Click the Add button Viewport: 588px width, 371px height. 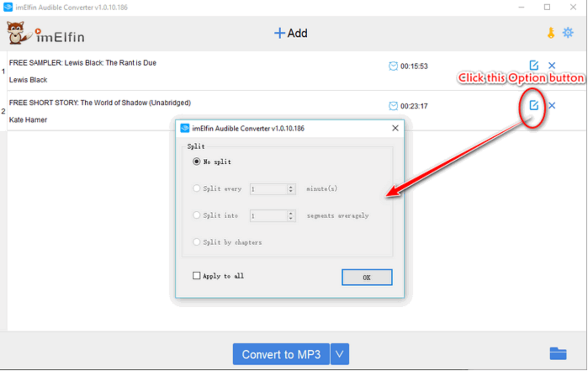tap(291, 33)
